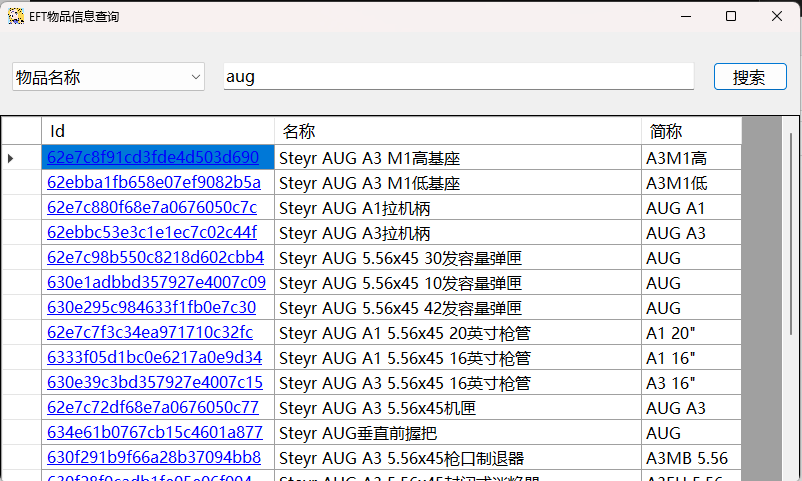The image size is (802, 481).
Task: Select cell Steyr AUG垂直前握把
Action: 458,433
